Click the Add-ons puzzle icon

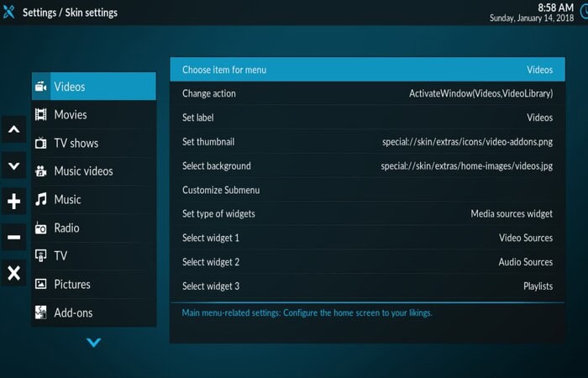[41, 312]
